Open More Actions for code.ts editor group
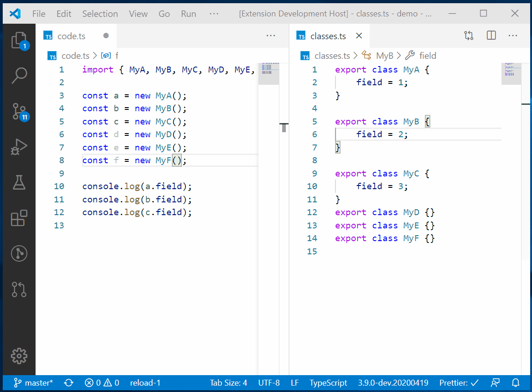 pos(271,36)
